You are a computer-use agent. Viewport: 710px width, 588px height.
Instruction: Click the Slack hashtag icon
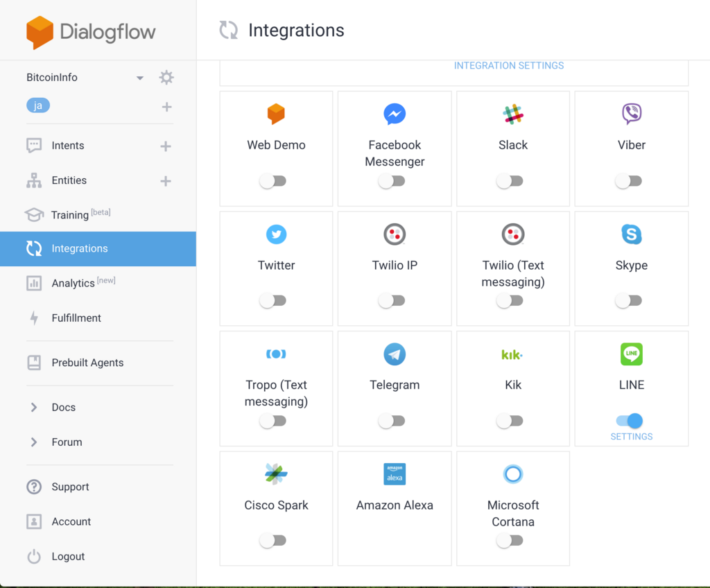coord(513,114)
